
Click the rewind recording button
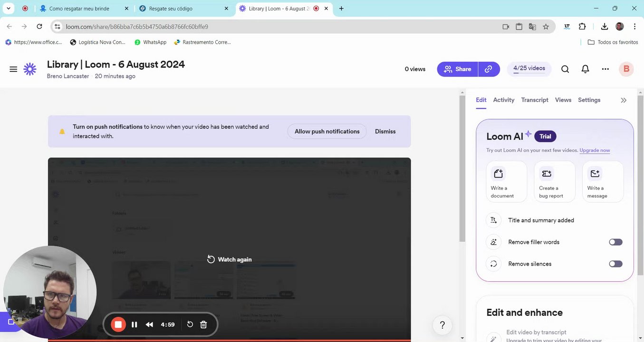(x=149, y=324)
